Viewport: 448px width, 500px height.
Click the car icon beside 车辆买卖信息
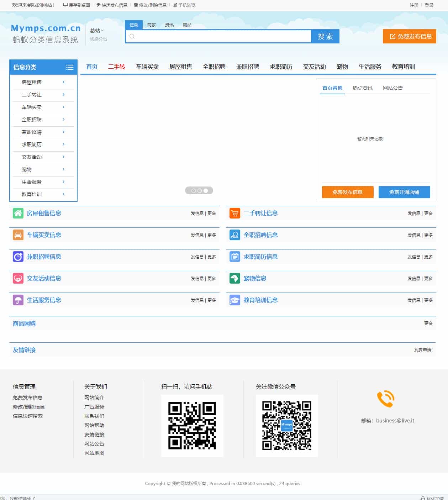coord(17,235)
